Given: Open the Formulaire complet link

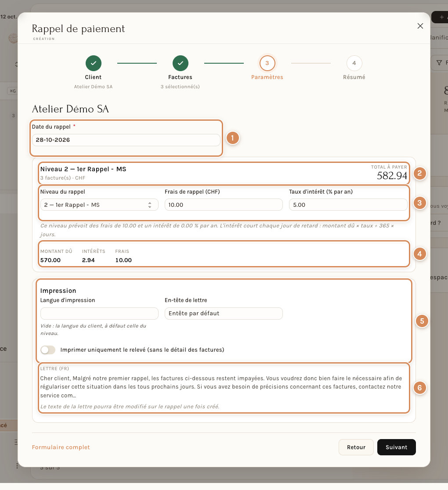Looking at the screenshot, I should point(61,447).
